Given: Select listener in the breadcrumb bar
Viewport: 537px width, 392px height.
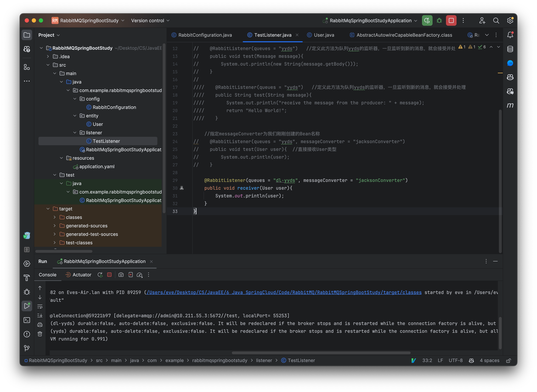Looking at the screenshot, I should (264, 360).
